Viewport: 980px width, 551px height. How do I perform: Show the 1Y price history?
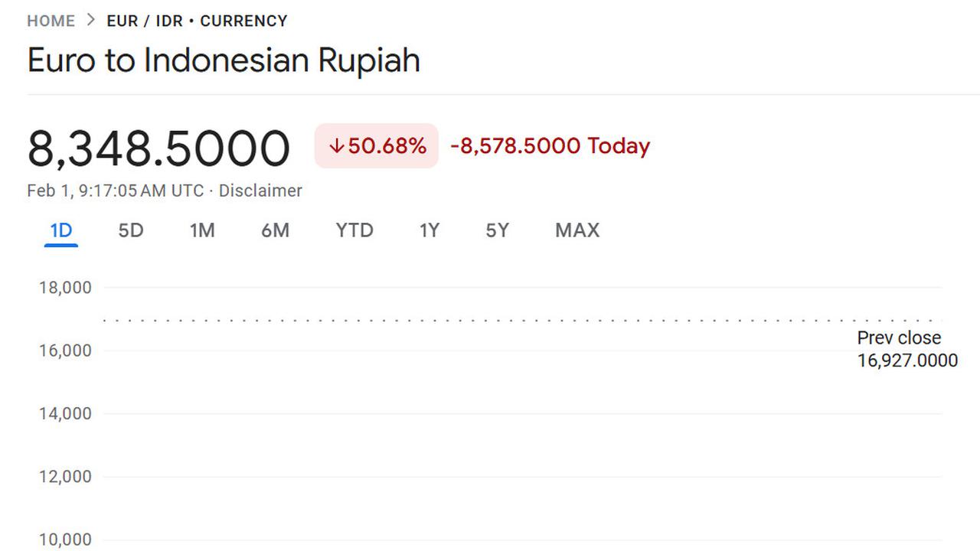429,230
